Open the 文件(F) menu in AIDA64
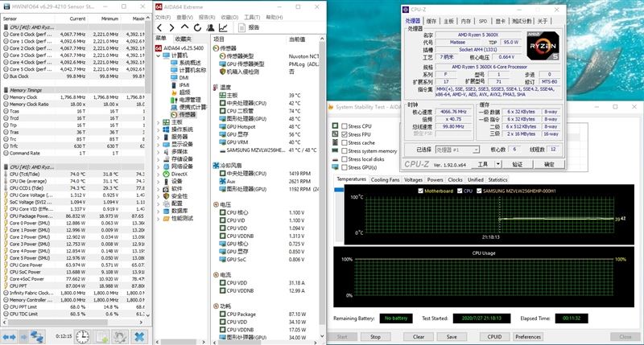Viewport: 644px width, 345px height. coord(163,17)
